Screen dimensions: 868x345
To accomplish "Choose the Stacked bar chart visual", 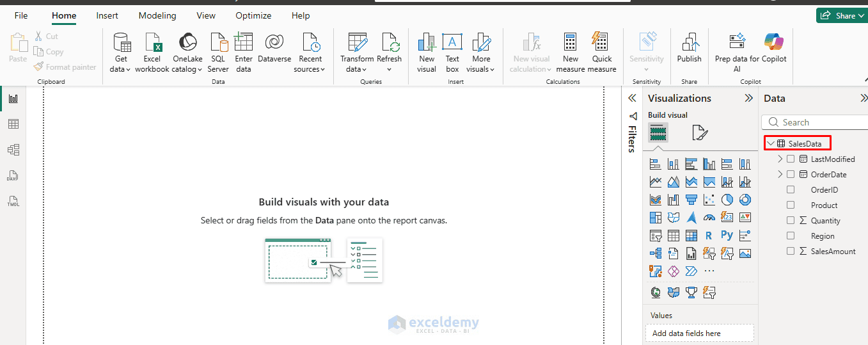I will 655,164.
